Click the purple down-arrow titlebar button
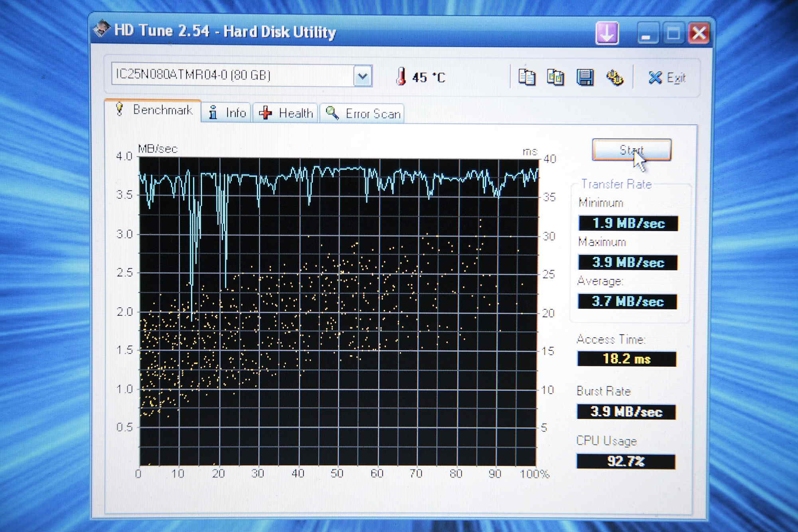Screen dimensions: 798x532 [607, 33]
